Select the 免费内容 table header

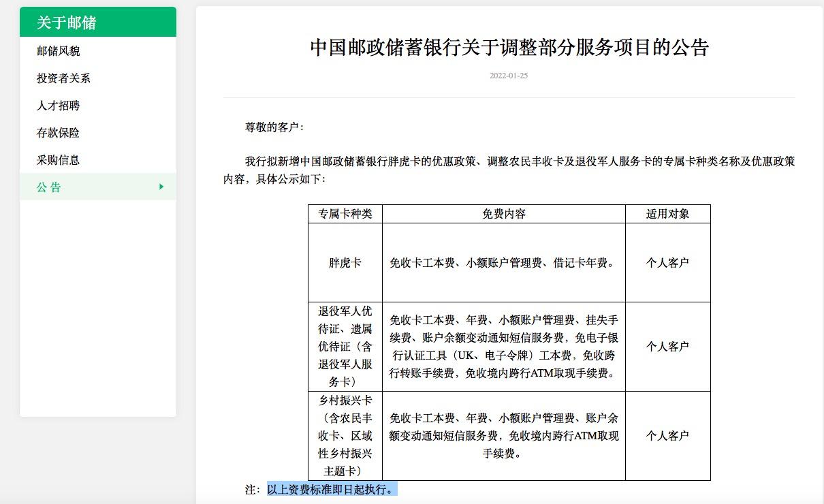click(503, 213)
